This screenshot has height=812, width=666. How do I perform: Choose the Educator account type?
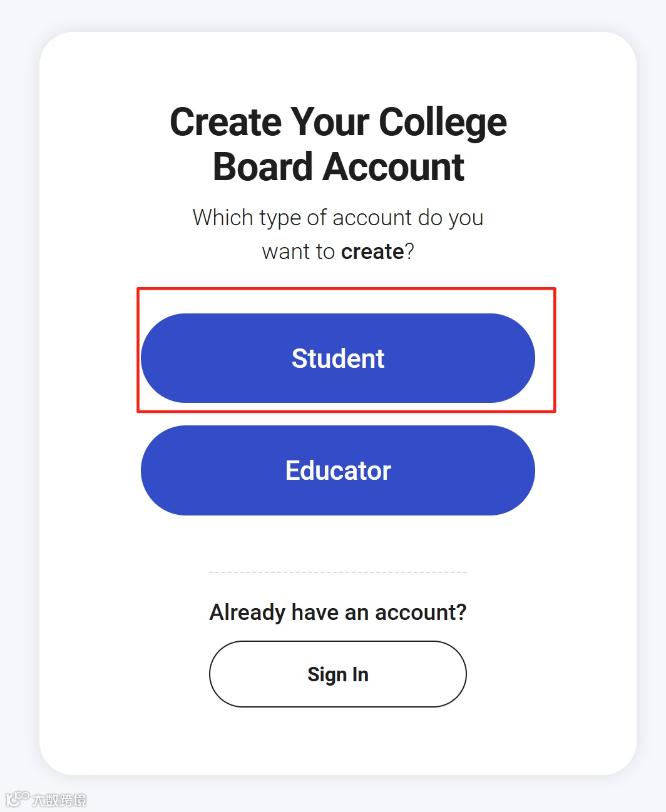(x=338, y=470)
